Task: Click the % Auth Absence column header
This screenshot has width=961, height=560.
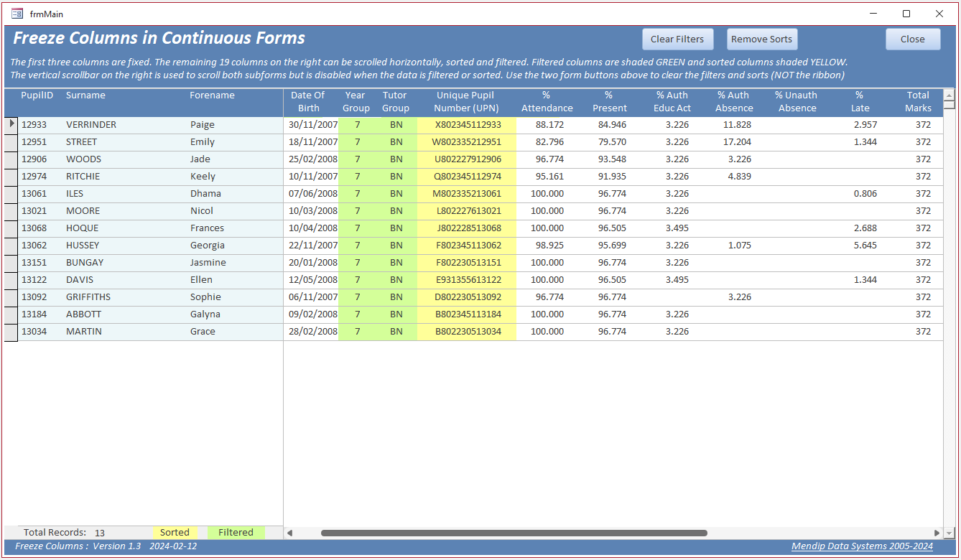Action: coord(733,101)
